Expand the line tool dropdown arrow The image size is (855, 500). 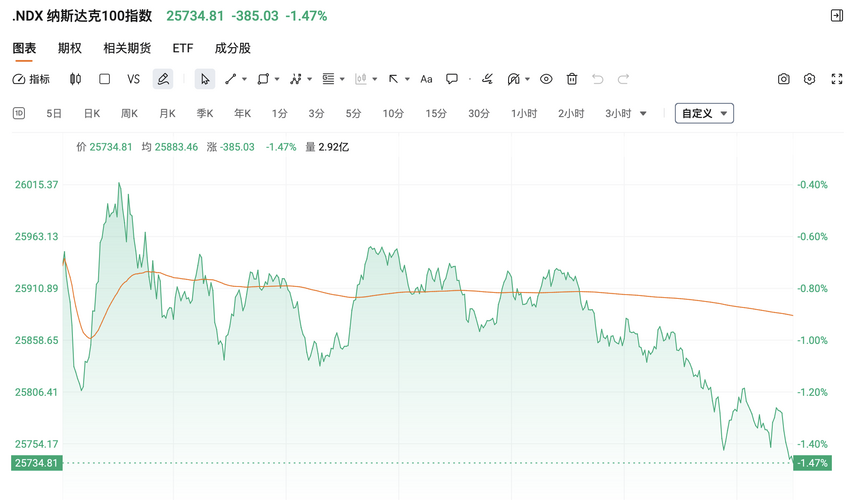tap(244, 79)
